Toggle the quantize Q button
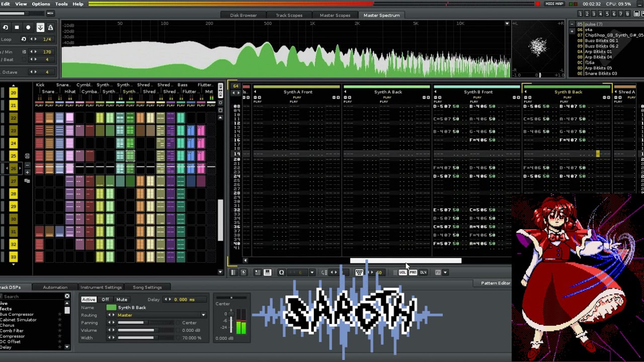The width and height of the screenshot is (644, 362). [282, 273]
